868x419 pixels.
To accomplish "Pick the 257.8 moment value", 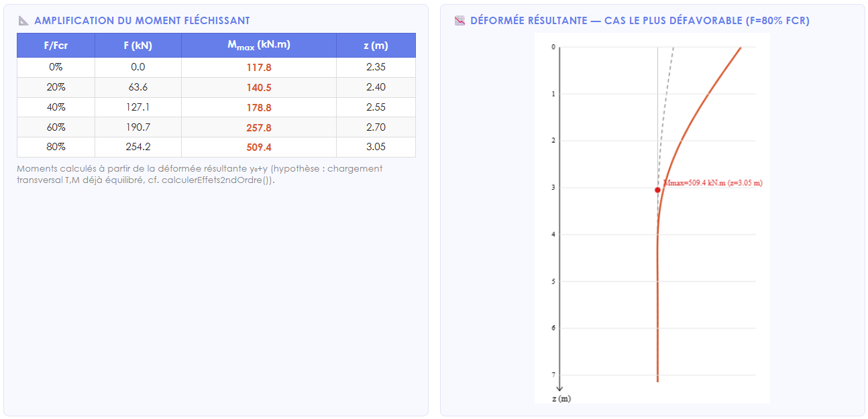I will [x=259, y=128].
